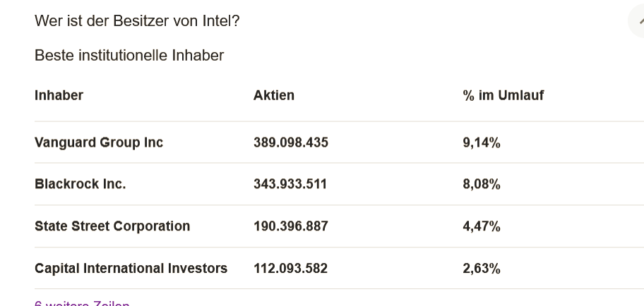
Task: Select the State Street Corporation name
Action: [x=112, y=226]
